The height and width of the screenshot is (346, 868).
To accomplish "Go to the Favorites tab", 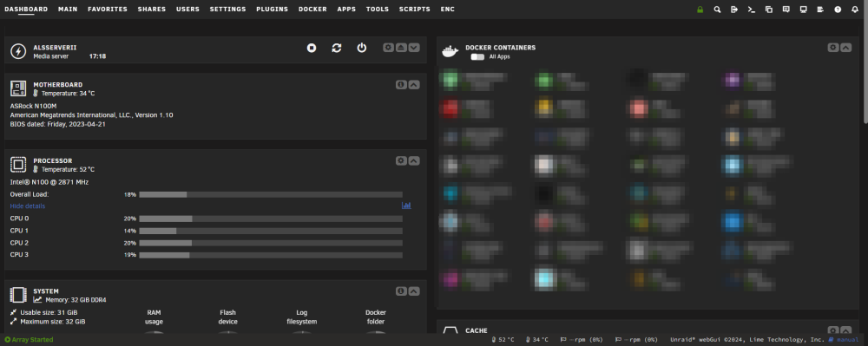I will click(x=108, y=10).
